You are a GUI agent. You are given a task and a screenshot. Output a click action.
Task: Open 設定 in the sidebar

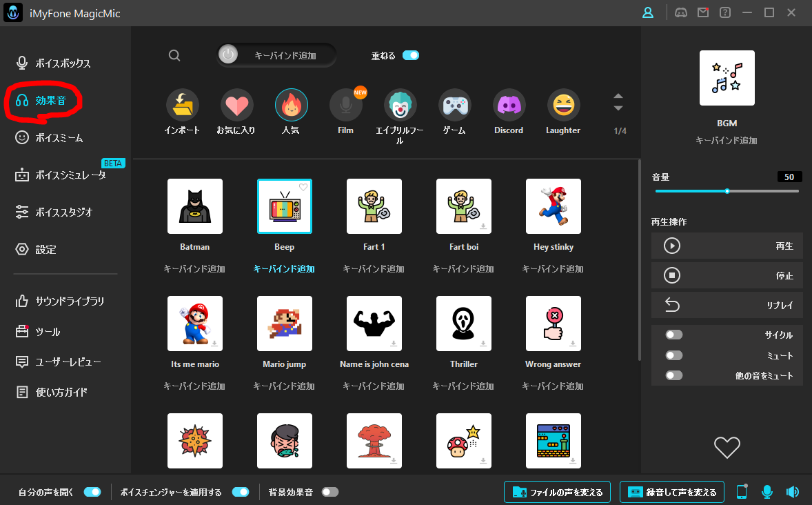[x=36, y=249]
